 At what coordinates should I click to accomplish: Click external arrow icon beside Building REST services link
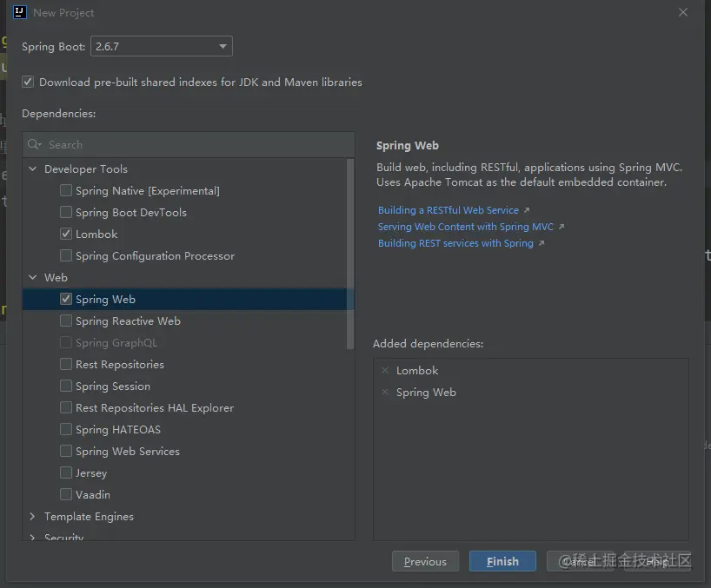tap(542, 243)
